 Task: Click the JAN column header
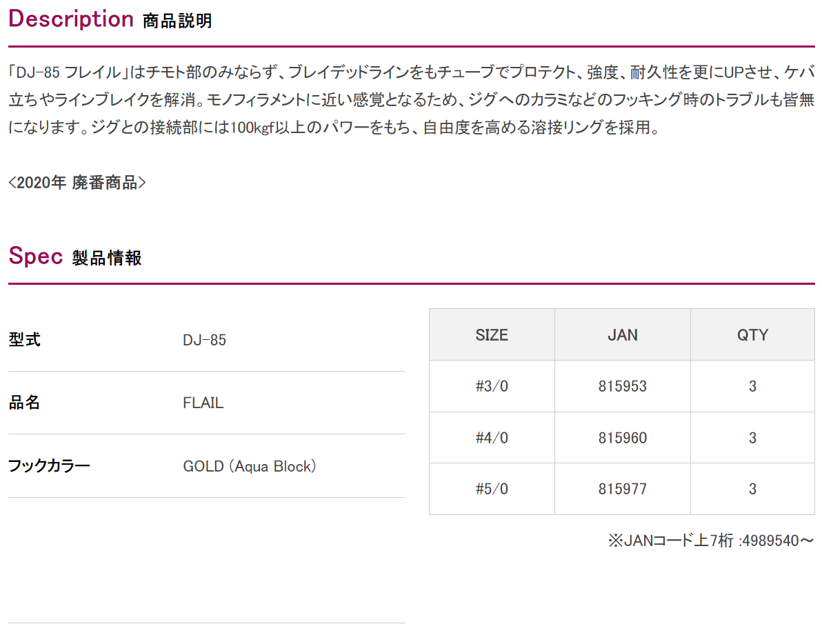(x=622, y=335)
